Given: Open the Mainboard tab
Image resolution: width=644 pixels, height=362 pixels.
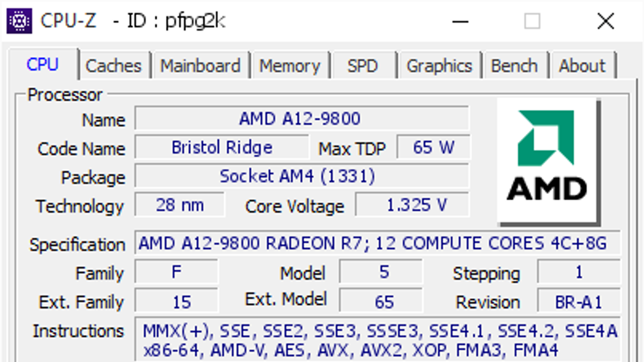Looking at the screenshot, I should click(x=200, y=66).
